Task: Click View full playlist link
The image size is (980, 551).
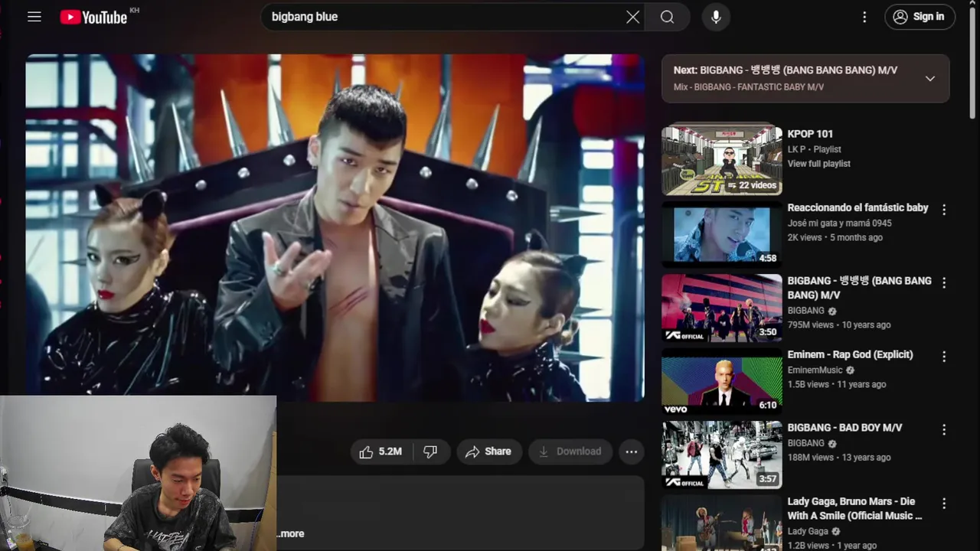Action: click(818, 164)
